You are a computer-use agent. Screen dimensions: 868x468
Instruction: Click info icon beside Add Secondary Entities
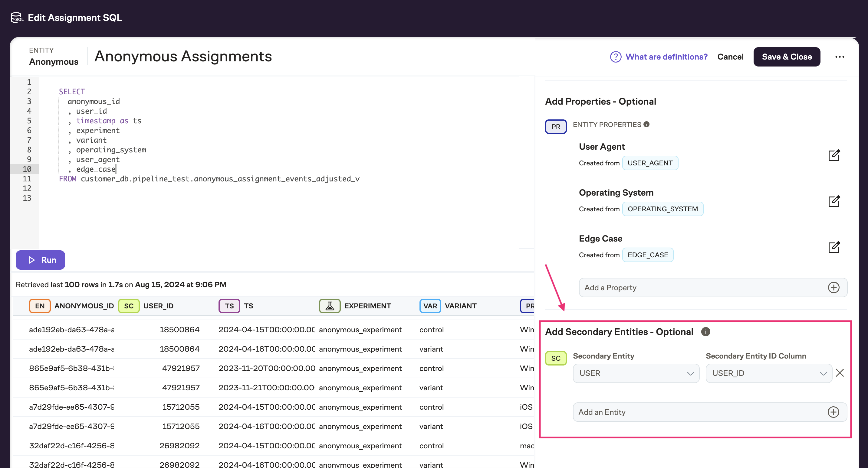[x=705, y=332]
